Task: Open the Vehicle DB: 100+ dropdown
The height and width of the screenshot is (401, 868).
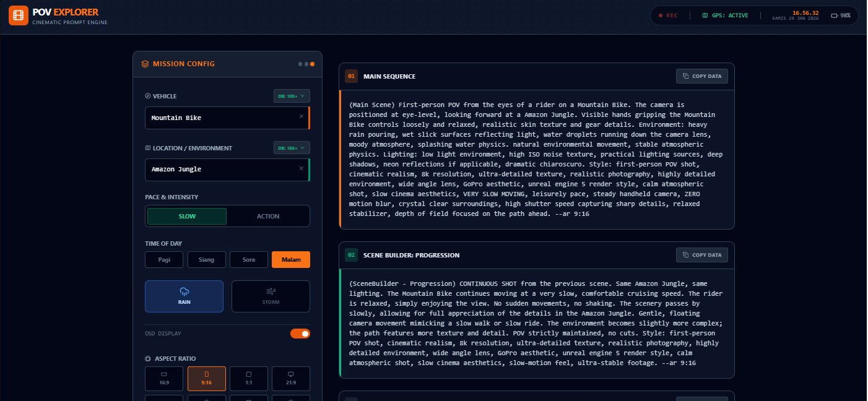Action: click(292, 96)
